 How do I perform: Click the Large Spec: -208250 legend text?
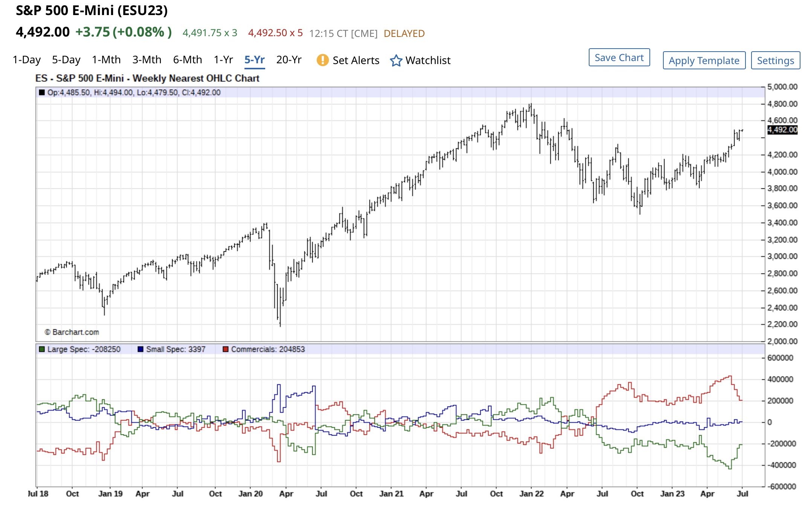pyautogui.click(x=84, y=349)
